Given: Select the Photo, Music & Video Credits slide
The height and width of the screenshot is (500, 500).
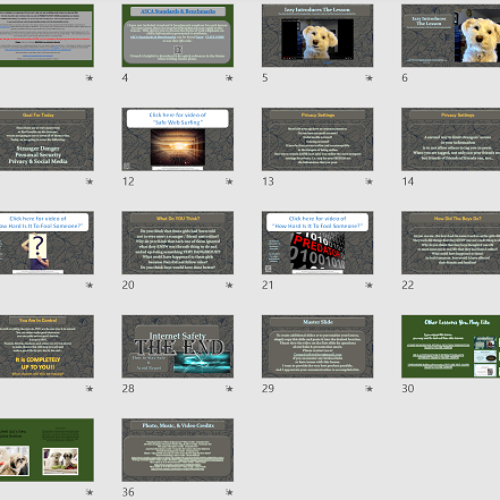Looking at the screenshot, I should point(178,450).
